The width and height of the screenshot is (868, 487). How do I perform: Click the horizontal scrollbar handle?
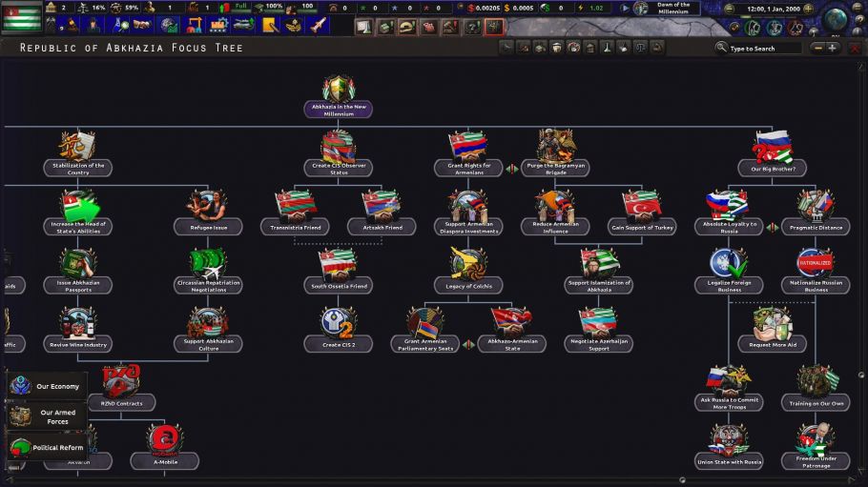pyautogui.click(x=682, y=480)
